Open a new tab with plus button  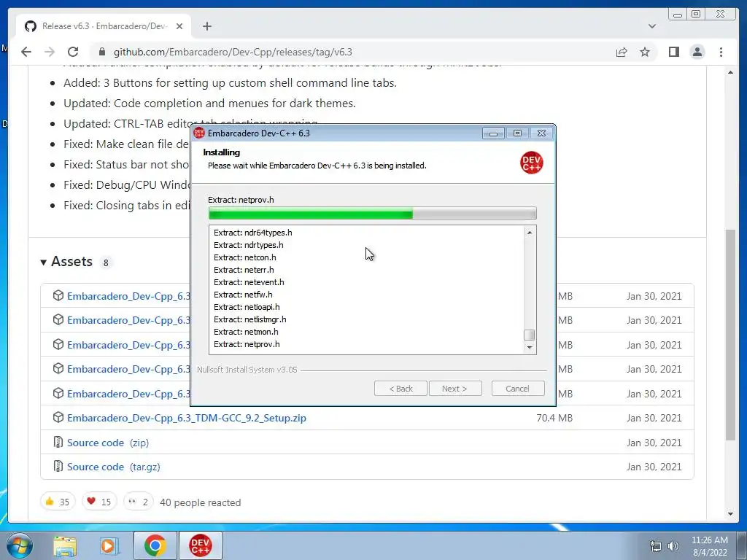pyautogui.click(x=206, y=26)
